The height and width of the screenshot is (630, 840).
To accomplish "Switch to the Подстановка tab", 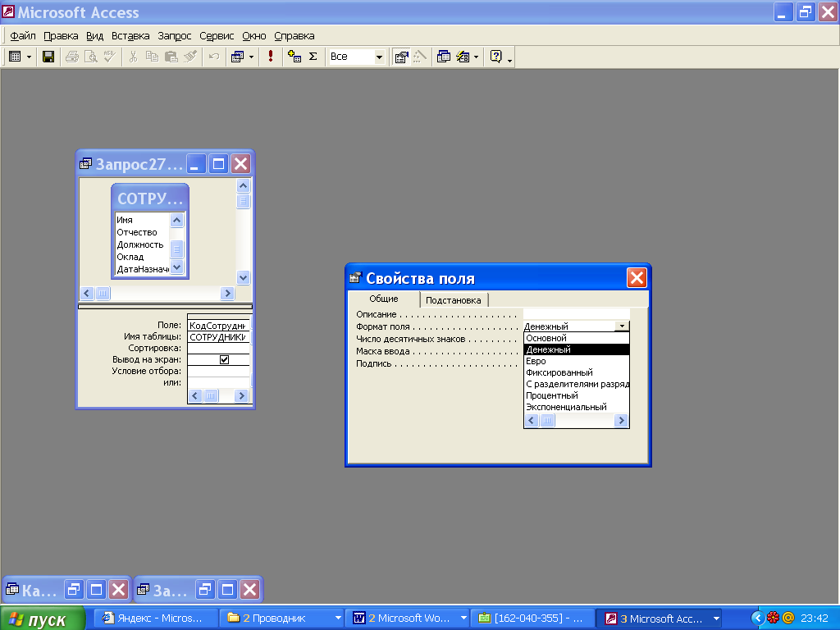I will (x=453, y=300).
